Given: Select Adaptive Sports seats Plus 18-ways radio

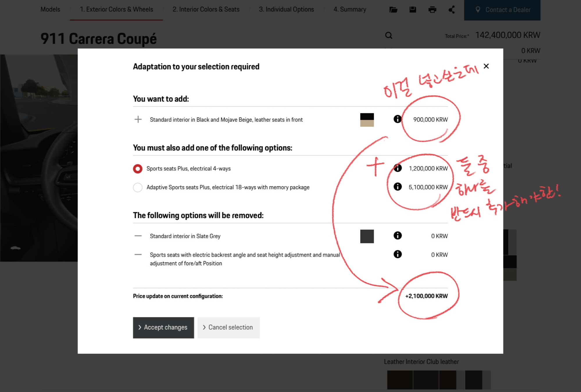Looking at the screenshot, I should [138, 187].
